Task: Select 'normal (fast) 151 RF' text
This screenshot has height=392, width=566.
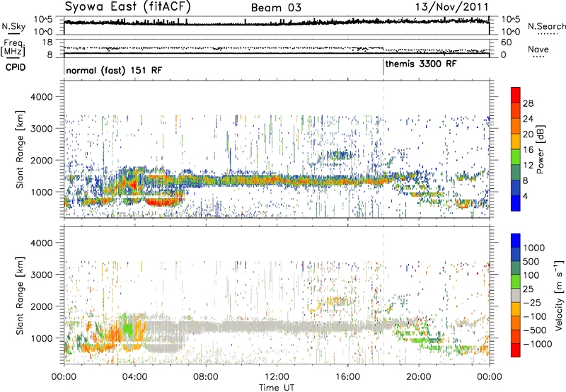Action: 114,70
